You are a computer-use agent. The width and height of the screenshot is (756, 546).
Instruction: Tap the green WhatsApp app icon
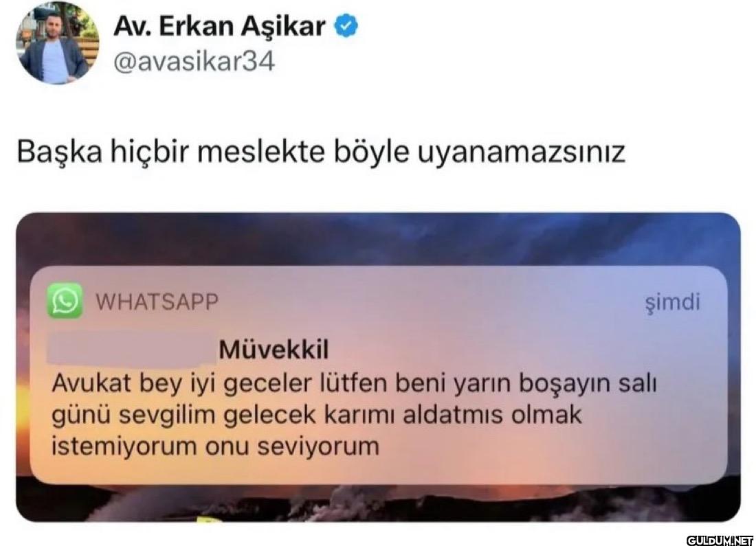point(65,301)
